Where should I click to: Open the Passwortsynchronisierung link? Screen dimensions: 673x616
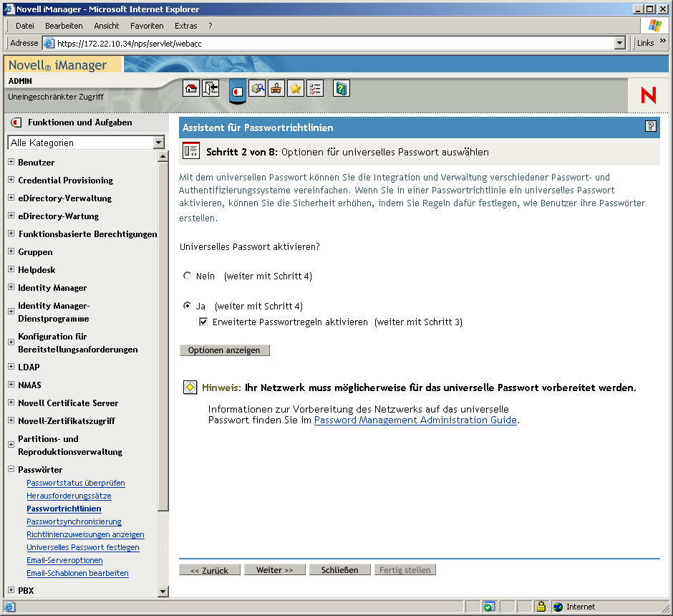click(74, 521)
